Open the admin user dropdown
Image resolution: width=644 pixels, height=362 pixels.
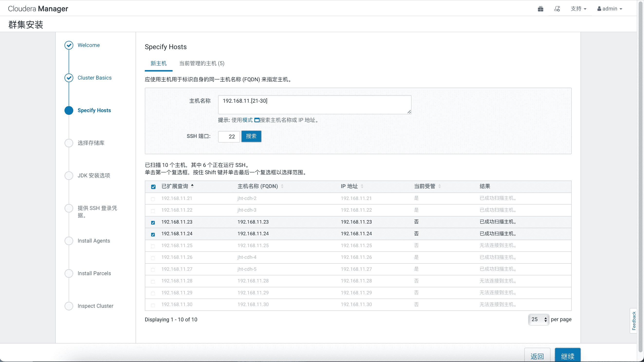pyautogui.click(x=609, y=9)
